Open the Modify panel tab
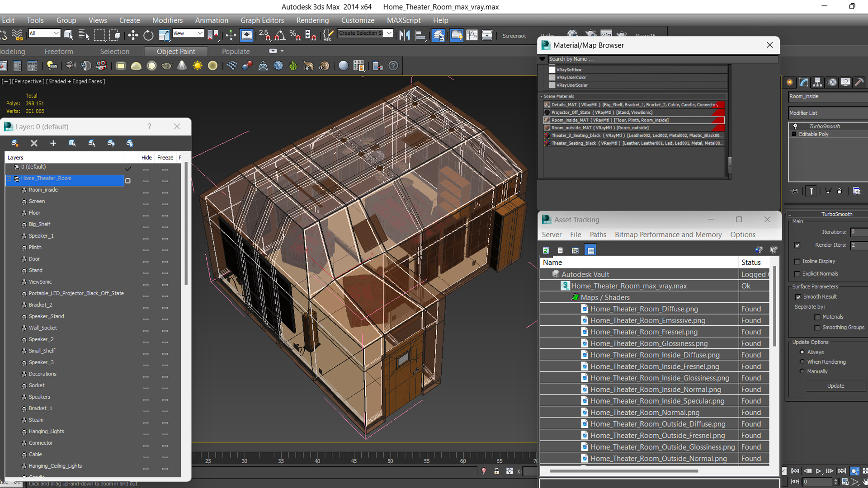Viewport: 868px width, 488px height. pyautogui.click(x=804, y=82)
